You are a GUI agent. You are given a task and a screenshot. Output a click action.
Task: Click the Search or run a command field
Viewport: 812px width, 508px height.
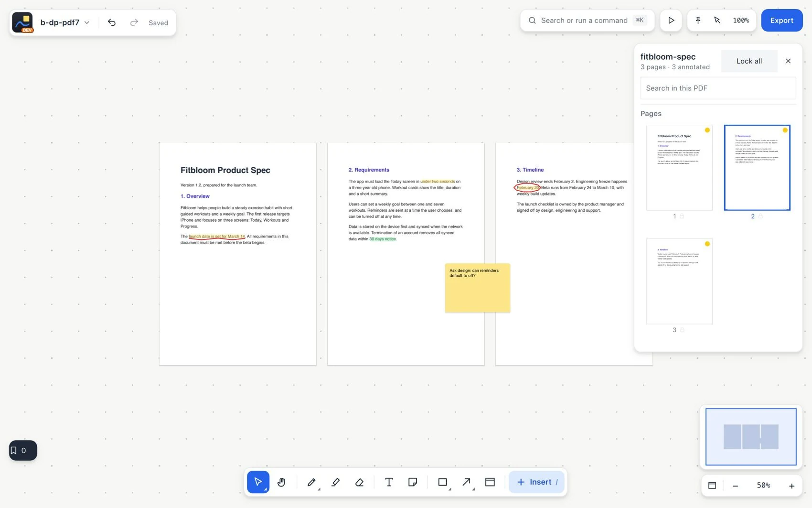point(587,20)
